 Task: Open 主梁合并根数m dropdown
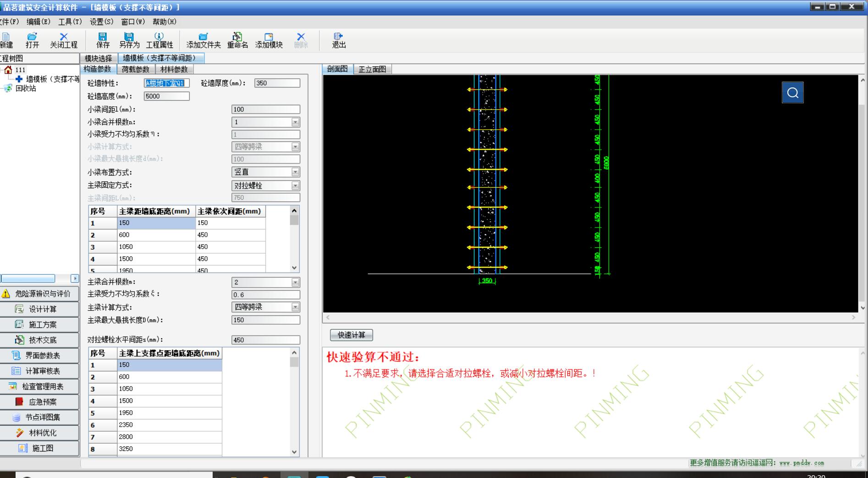[x=295, y=282]
